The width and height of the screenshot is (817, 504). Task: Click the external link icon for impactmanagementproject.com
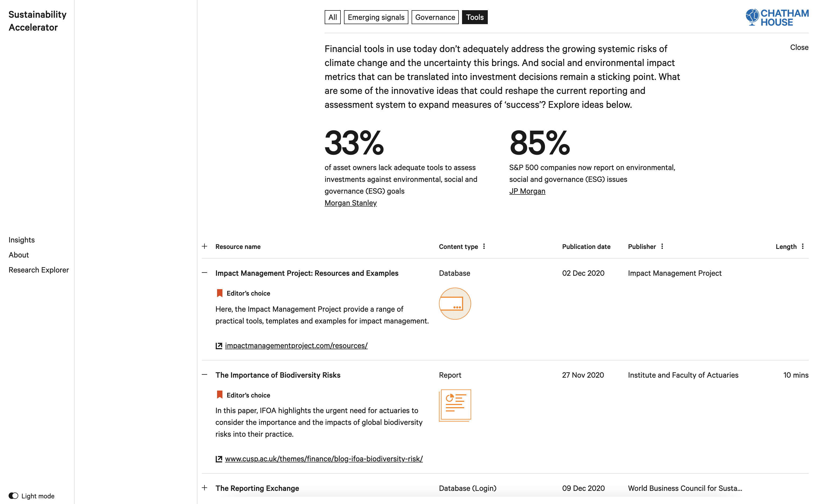point(219,346)
